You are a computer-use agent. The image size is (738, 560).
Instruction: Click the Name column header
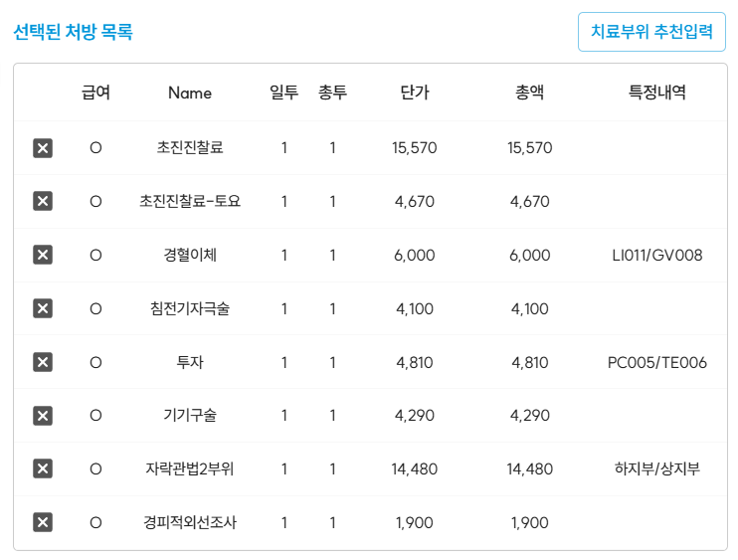190,93
